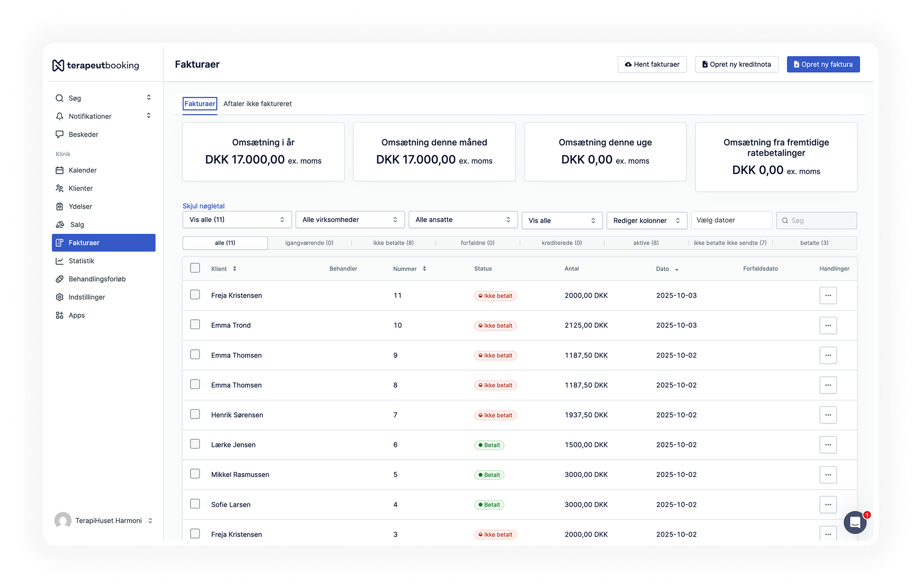The height and width of the screenshot is (588, 921).
Task: Filter by "ikke betalte (8)" tab
Action: coord(393,243)
